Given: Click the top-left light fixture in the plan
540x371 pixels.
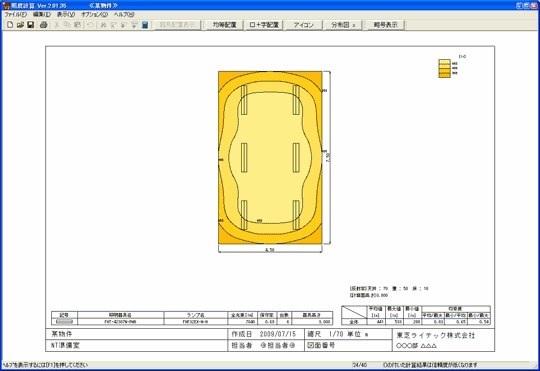Looking at the screenshot, I should [x=244, y=100].
